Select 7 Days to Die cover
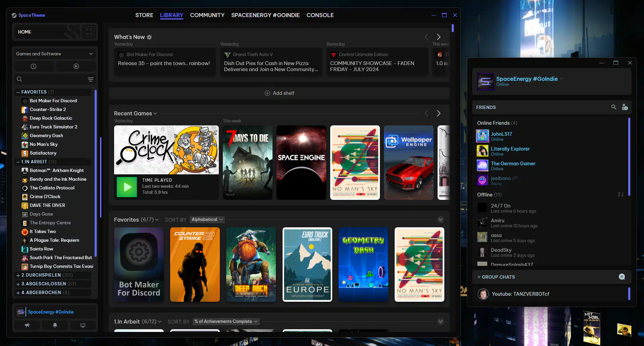644x346 pixels. [x=248, y=163]
